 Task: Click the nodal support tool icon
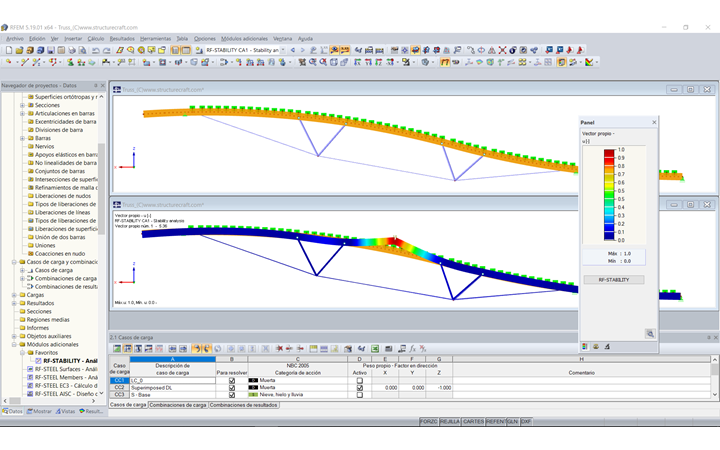(70, 62)
